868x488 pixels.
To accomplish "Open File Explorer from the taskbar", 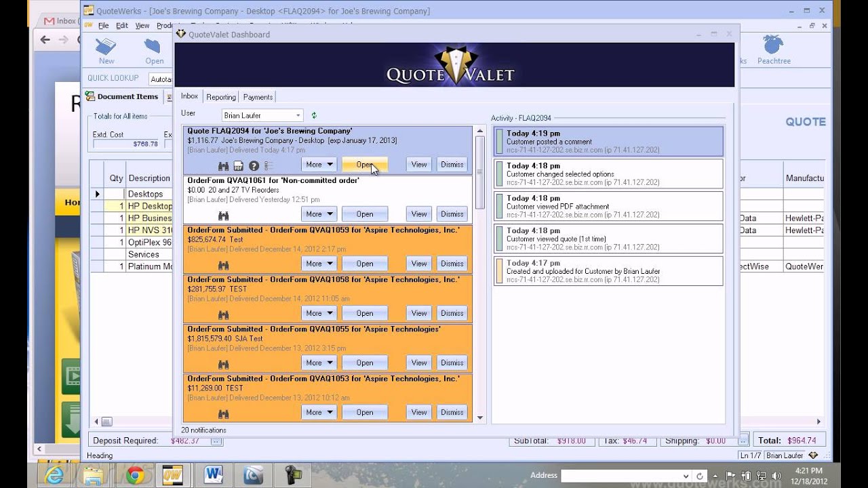I will click(93, 475).
